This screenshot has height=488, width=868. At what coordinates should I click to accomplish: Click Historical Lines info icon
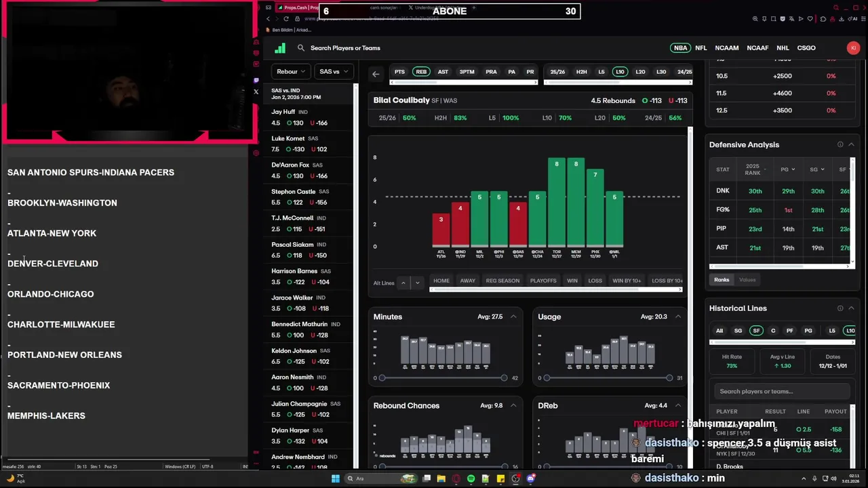coord(840,308)
